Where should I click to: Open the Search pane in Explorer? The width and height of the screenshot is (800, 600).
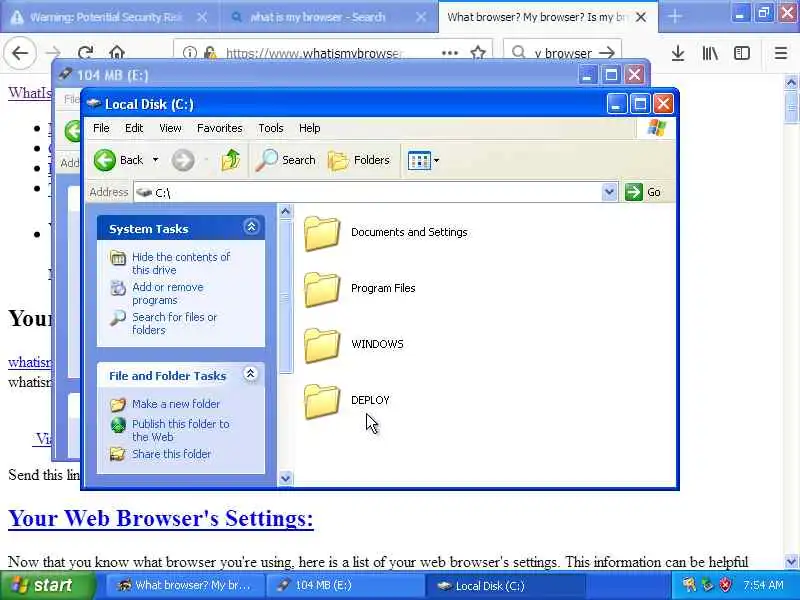(286, 160)
